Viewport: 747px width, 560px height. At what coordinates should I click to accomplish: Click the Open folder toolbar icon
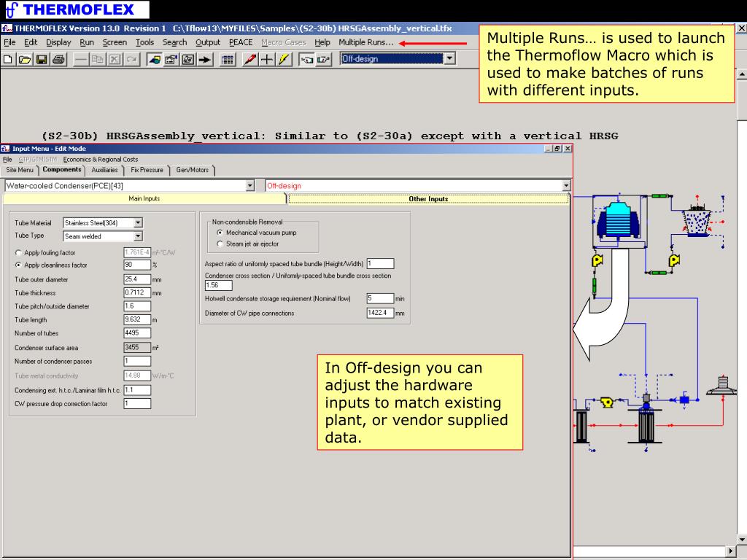click(x=25, y=59)
